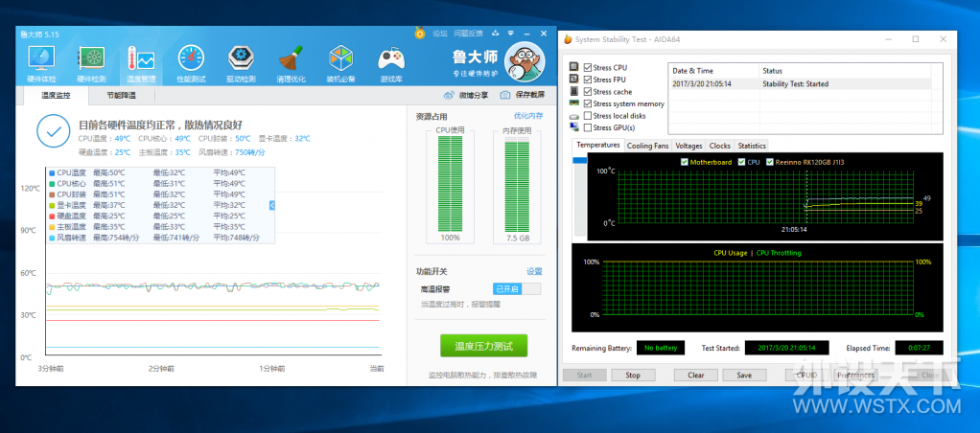Uncheck Stress FPU checkbox
This screenshot has height=433, width=980.
point(588,80)
